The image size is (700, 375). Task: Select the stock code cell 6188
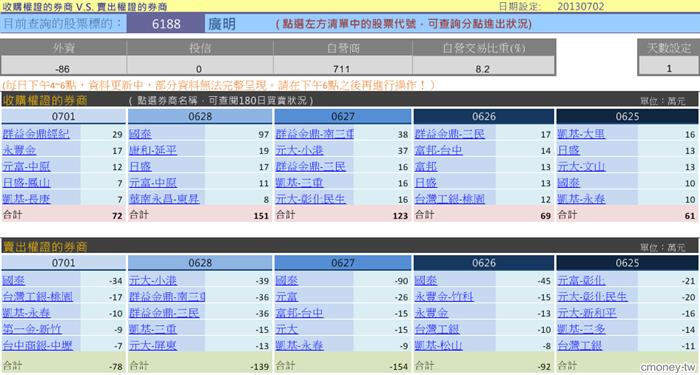[166, 24]
